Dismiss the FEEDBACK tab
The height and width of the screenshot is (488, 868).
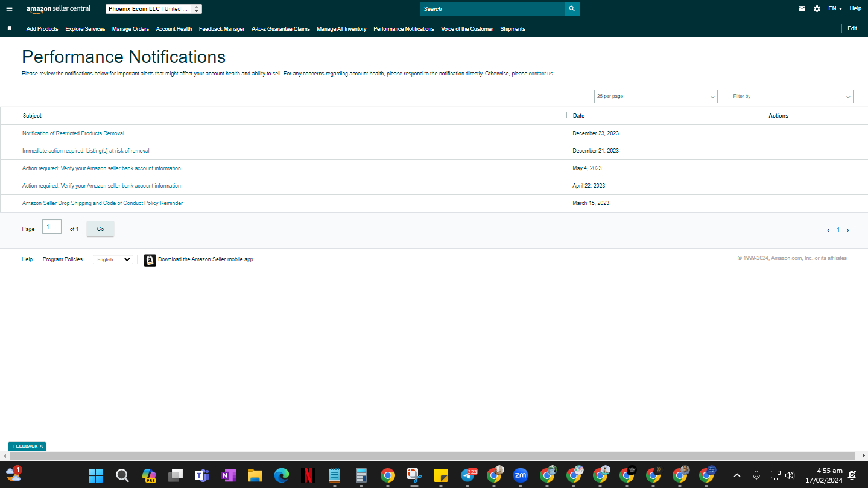click(41, 446)
